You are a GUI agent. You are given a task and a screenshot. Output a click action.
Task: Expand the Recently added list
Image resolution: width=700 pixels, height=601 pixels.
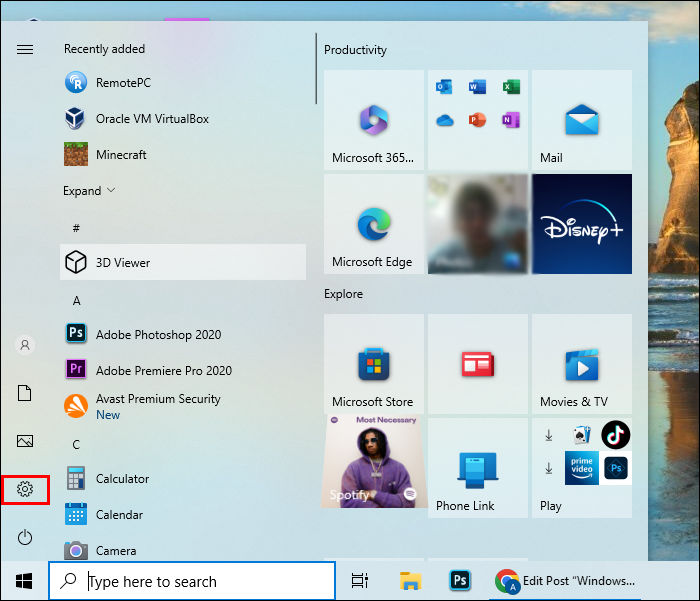pos(89,191)
